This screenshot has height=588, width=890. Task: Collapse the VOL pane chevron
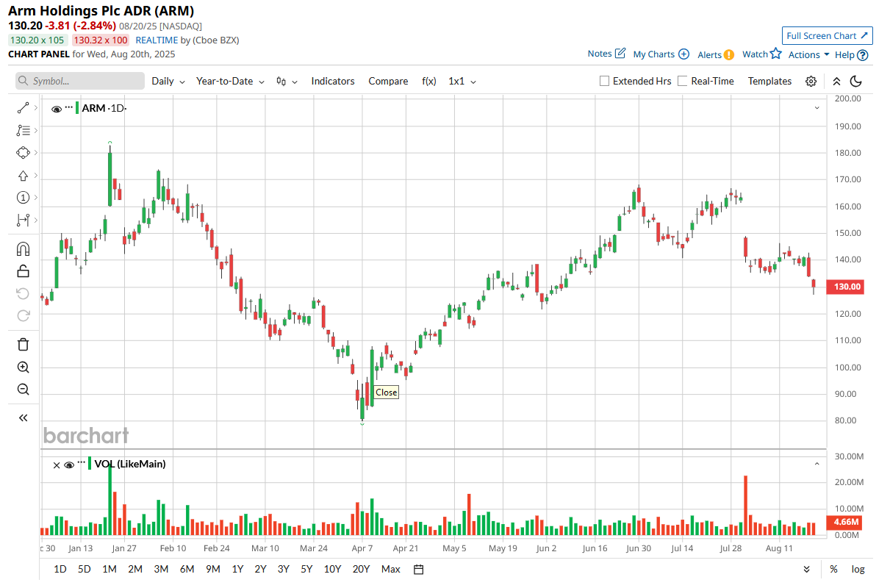pos(817,464)
